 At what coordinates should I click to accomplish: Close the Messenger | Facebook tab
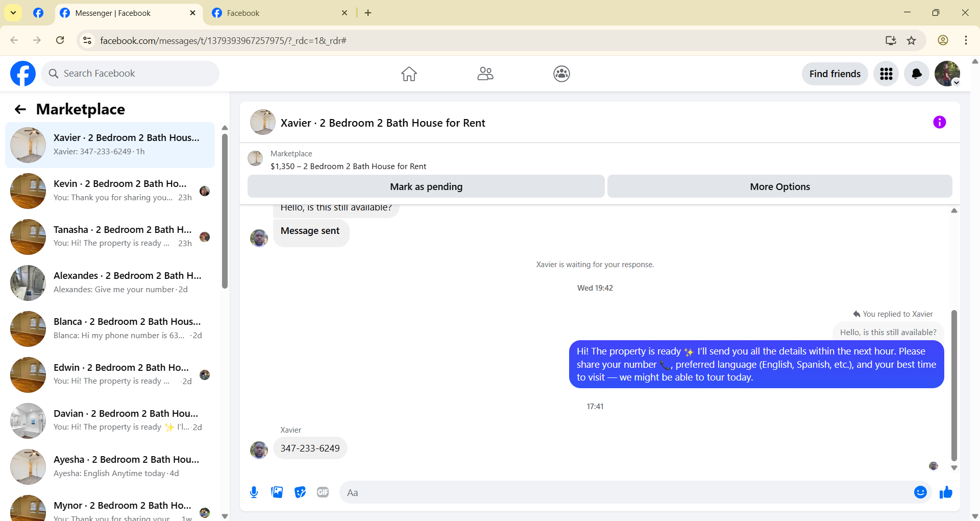tap(192, 13)
